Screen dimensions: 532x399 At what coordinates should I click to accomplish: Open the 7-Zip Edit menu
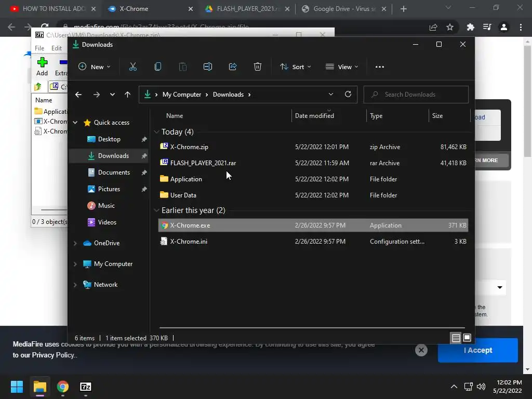[56, 48]
